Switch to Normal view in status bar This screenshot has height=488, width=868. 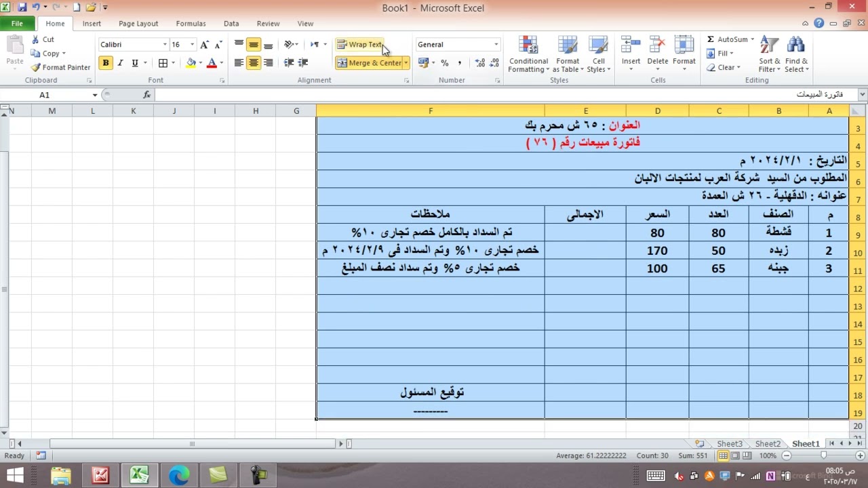(x=724, y=456)
